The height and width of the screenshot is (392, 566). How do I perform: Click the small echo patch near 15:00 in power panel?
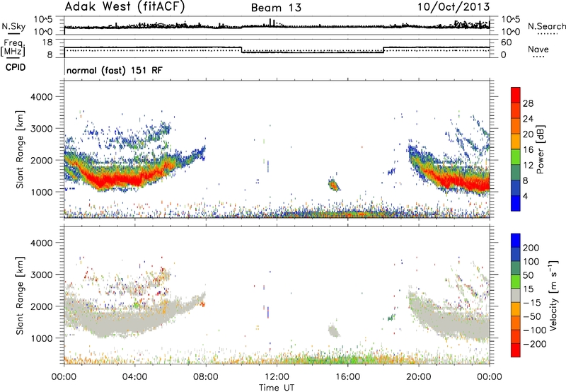tap(334, 185)
